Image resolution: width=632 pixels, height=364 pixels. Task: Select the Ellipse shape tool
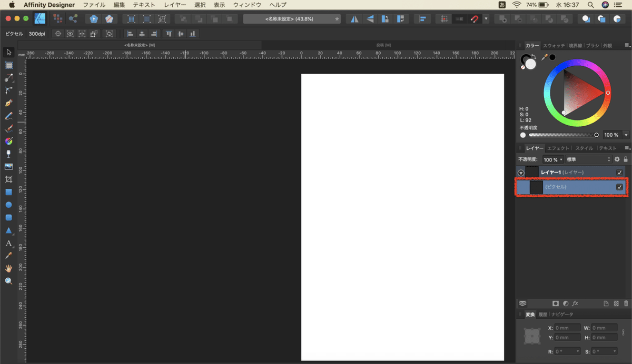[8, 205]
